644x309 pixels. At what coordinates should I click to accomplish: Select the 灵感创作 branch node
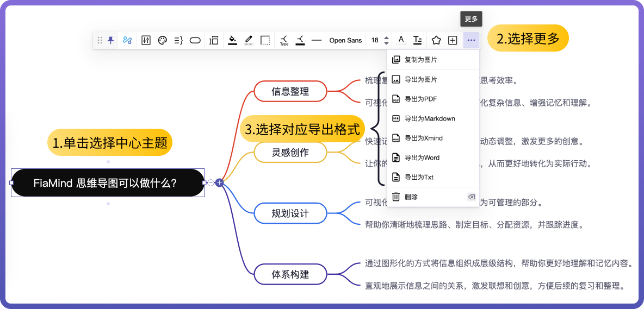290,153
